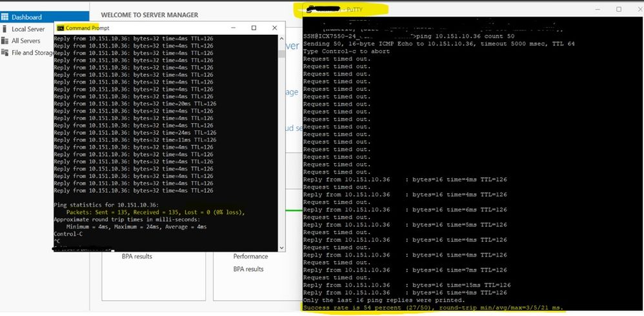Click the Dashboard grid icon in sidebar
Viewport: 644px width, 316px height.
5,17
